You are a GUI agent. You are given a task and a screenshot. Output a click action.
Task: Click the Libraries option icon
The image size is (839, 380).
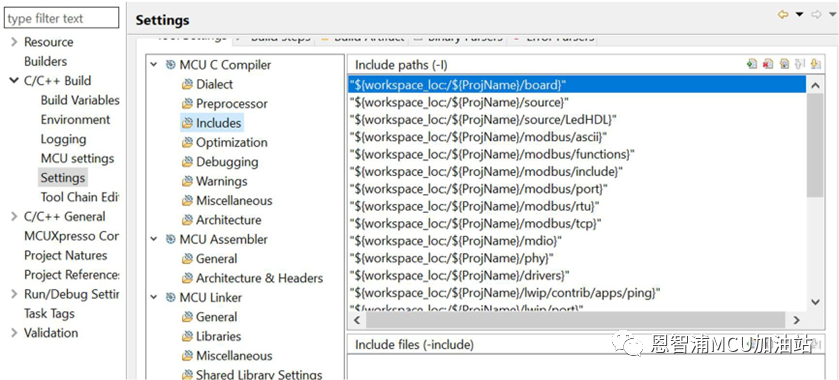[x=187, y=337]
